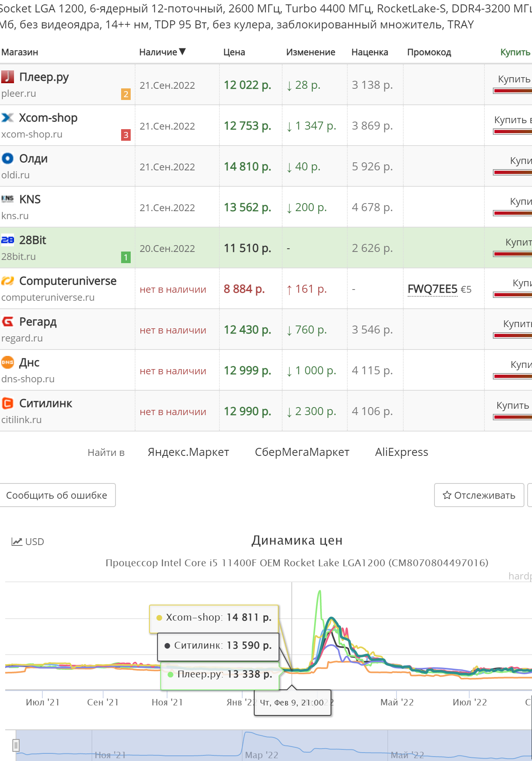This screenshot has height=761, width=532.
Task: Select the Олди store logo
Action: click(x=8, y=158)
